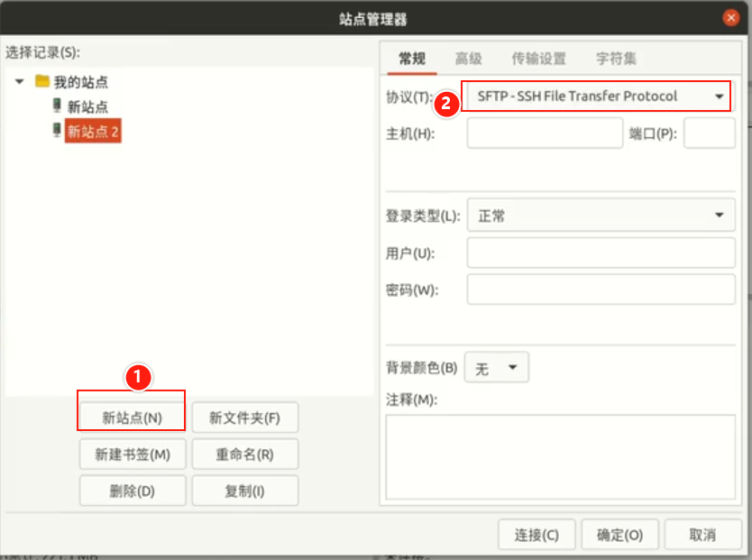Click the server icon beside 新站点

(57, 106)
